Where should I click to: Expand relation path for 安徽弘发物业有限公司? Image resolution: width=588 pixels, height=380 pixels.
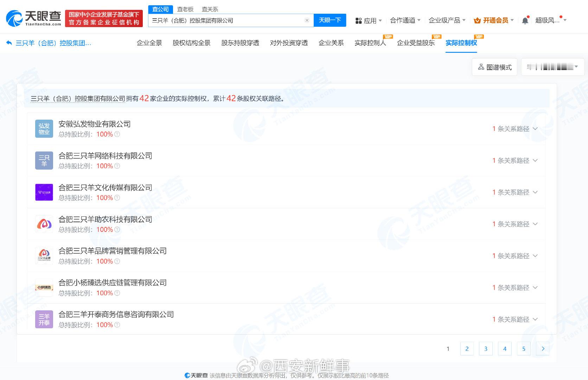click(x=515, y=129)
